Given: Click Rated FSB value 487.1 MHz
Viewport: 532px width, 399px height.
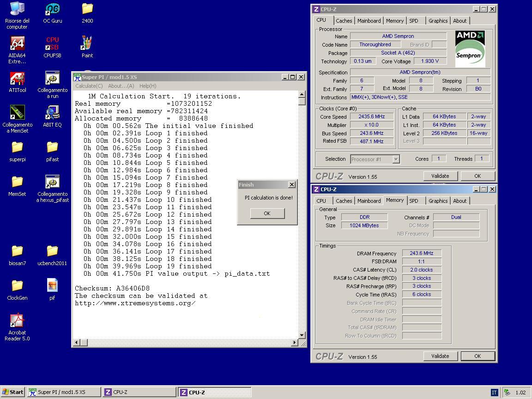Looking at the screenshot, I should click(x=371, y=141).
